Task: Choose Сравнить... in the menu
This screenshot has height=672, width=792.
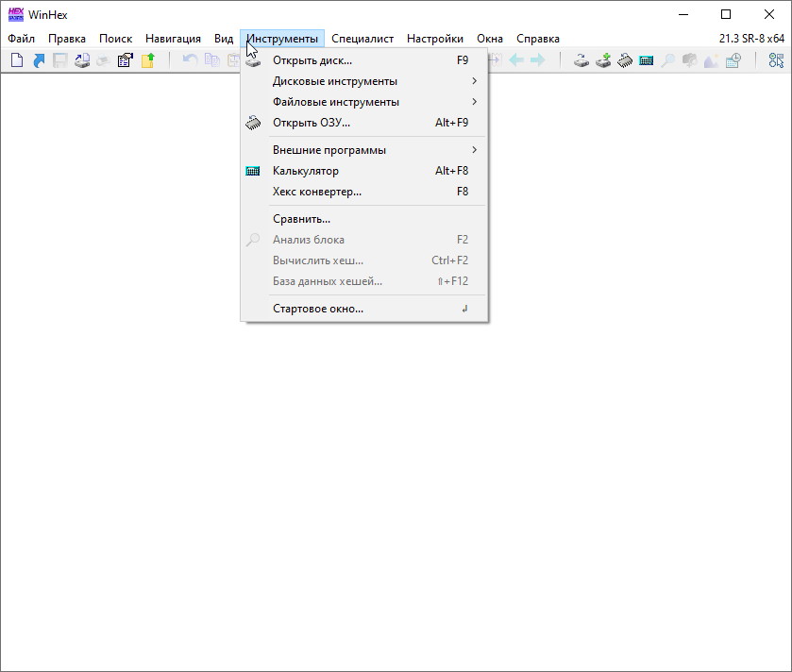Action: 364,219
